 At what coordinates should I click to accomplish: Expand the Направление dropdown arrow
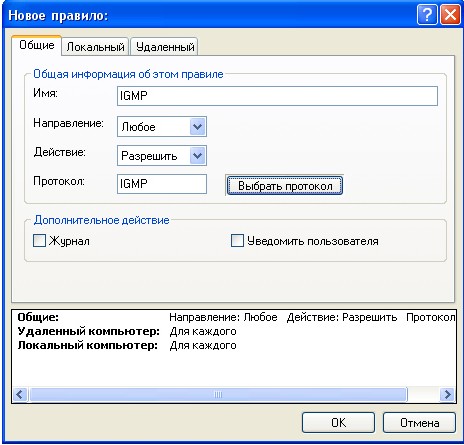coord(198,127)
